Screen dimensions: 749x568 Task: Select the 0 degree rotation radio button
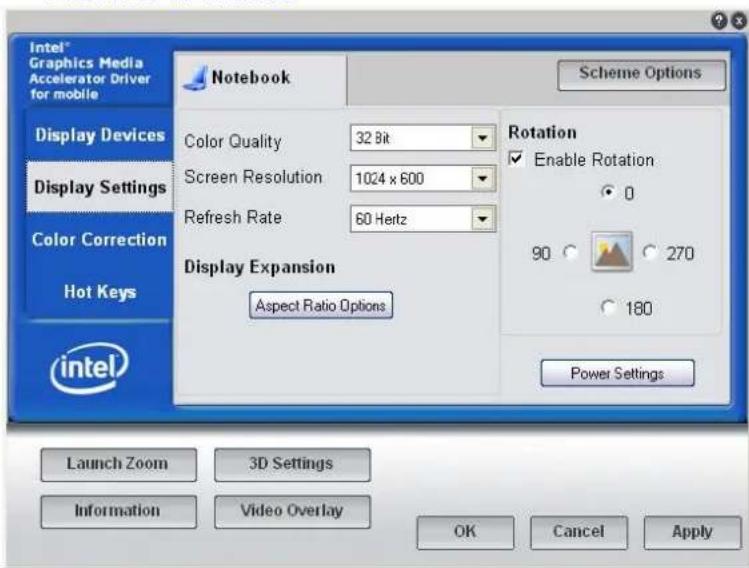608,192
